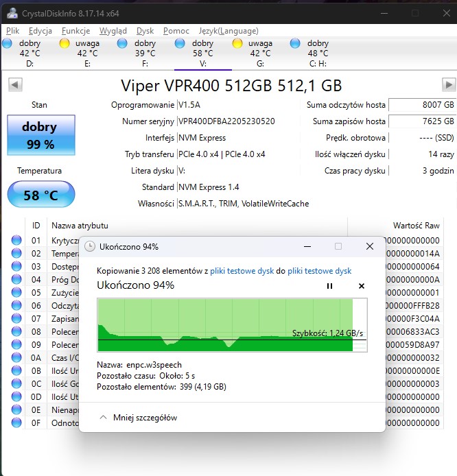Select drive C: H: status orb at 48 °C
This screenshot has width=457, height=476.
pyautogui.click(x=296, y=44)
